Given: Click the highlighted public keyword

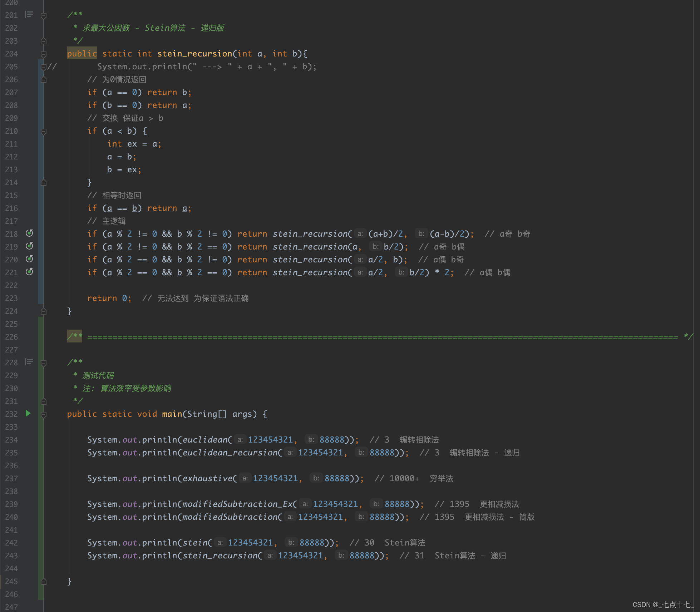Looking at the screenshot, I should [82, 54].
